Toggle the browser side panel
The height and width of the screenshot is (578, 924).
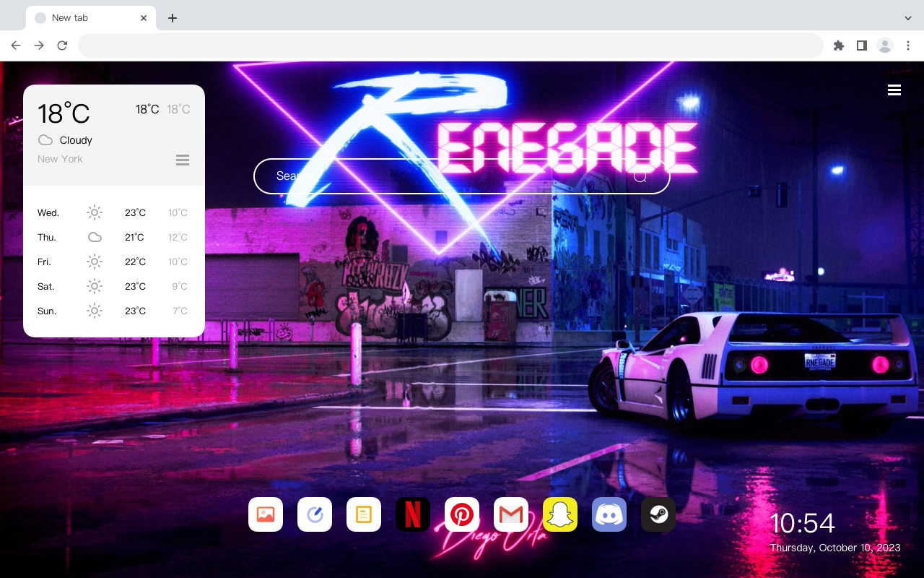[x=861, y=46]
